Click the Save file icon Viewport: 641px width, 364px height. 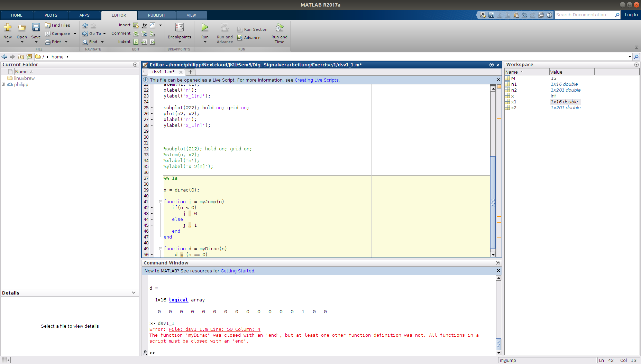[36, 28]
